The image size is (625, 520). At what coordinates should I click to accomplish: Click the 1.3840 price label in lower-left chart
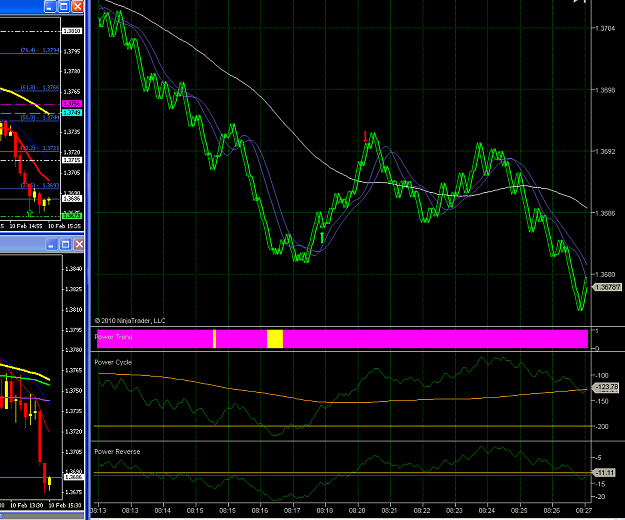(74, 269)
